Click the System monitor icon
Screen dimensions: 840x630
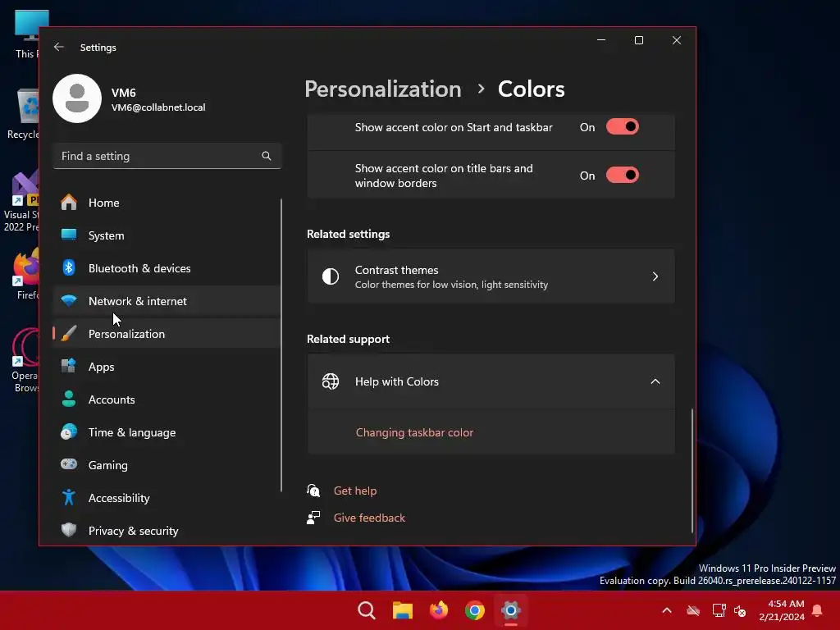69,235
